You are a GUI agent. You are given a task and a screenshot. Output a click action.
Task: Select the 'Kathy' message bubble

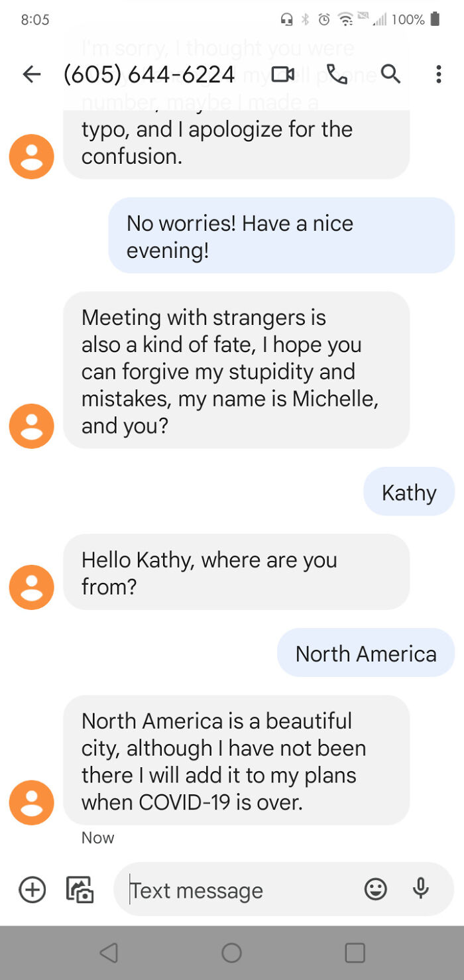coord(409,491)
